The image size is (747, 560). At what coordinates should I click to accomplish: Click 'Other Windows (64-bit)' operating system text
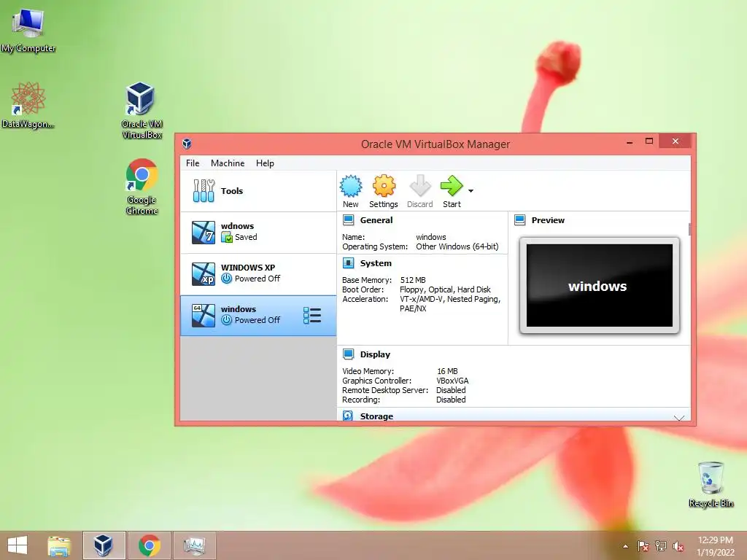point(457,246)
